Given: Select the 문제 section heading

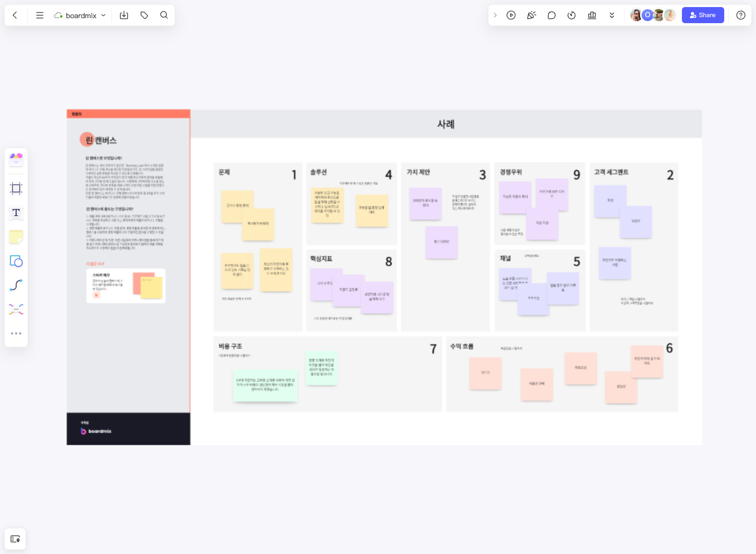Looking at the screenshot, I should (224, 172).
